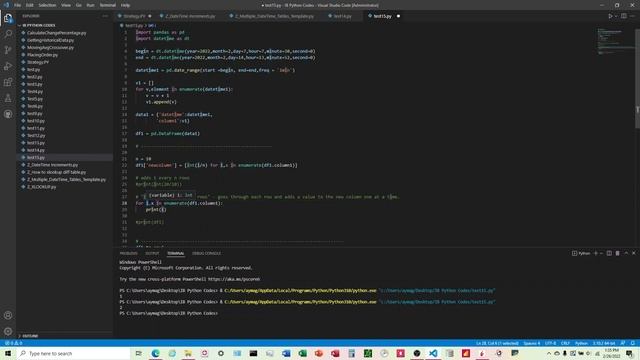Open Excel from the taskbar
The height and width of the screenshot is (360, 640).
302,353
